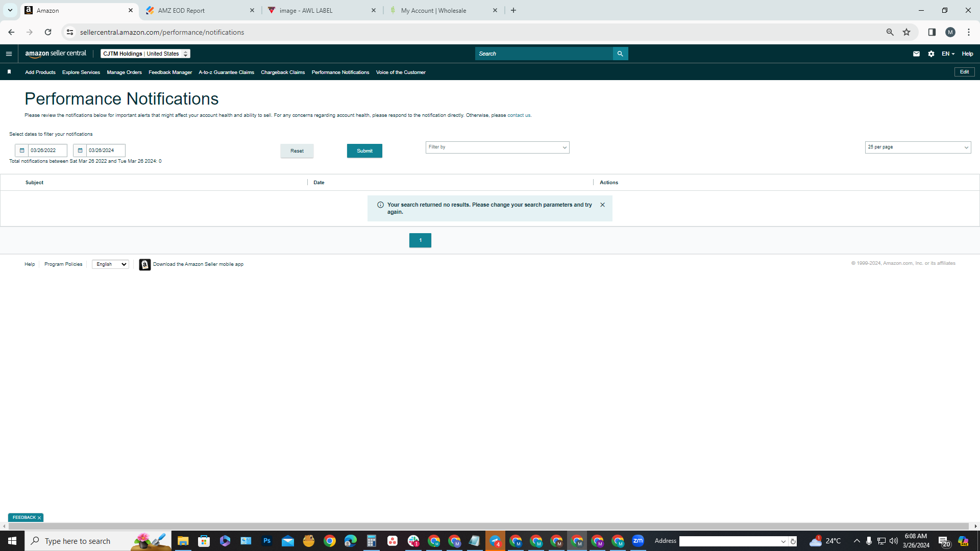Switch to the image - AWL LABEL tab

pyautogui.click(x=322, y=10)
